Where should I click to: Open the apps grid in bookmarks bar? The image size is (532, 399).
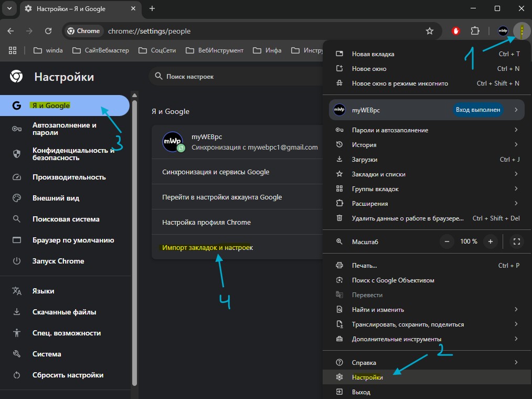click(x=13, y=50)
